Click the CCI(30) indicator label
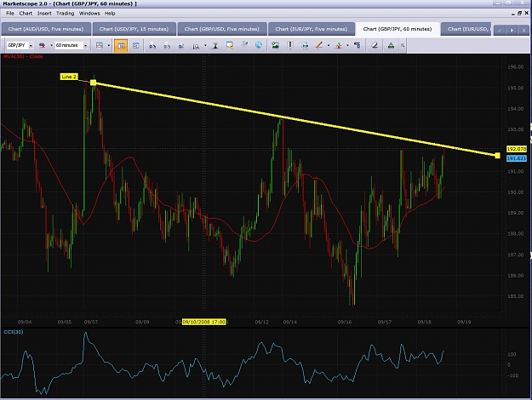This screenshot has width=532, height=400. pos(14,332)
